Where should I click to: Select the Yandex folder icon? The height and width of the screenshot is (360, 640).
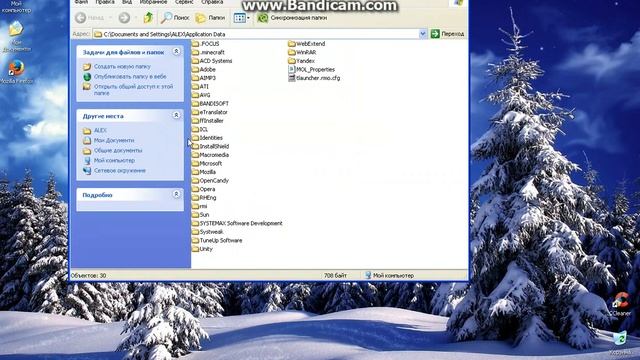pos(291,61)
